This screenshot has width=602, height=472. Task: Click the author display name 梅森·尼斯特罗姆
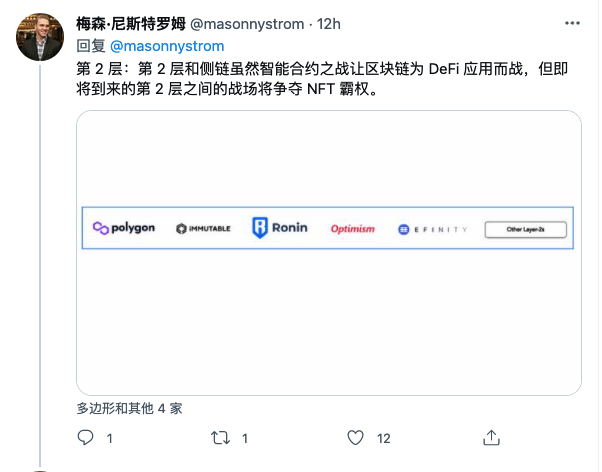(x=131, y=24)
